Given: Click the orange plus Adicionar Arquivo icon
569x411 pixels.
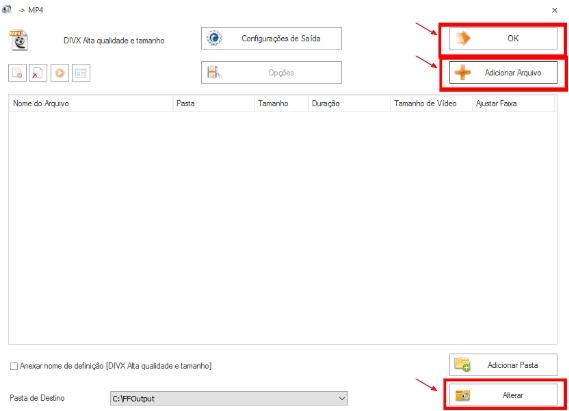Looking at the screenshot, I should click(463, 73).
